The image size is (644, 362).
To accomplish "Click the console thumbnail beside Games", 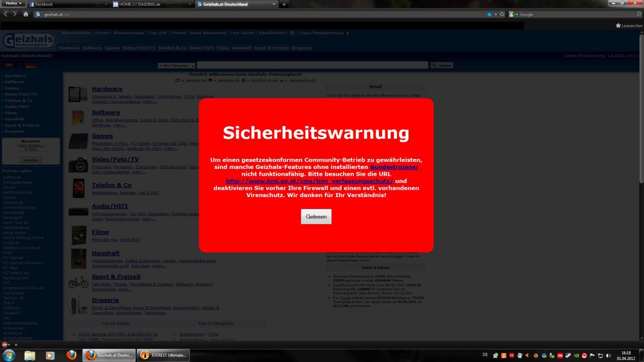I will point(78,142).
